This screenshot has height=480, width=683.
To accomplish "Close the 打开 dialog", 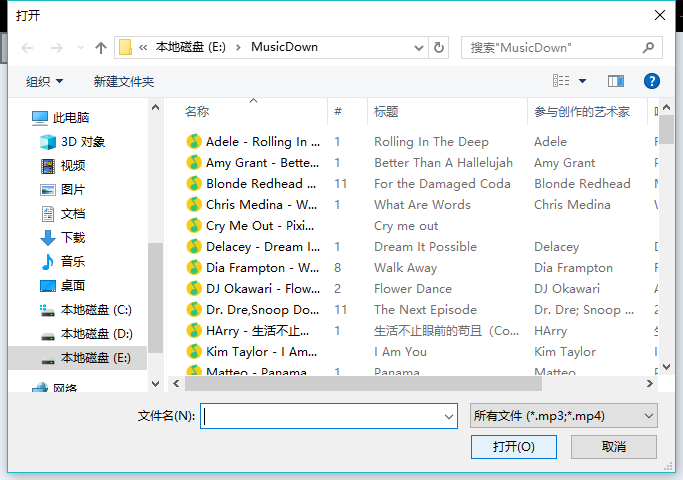I will pyautogui.click(x=660, y=15).
